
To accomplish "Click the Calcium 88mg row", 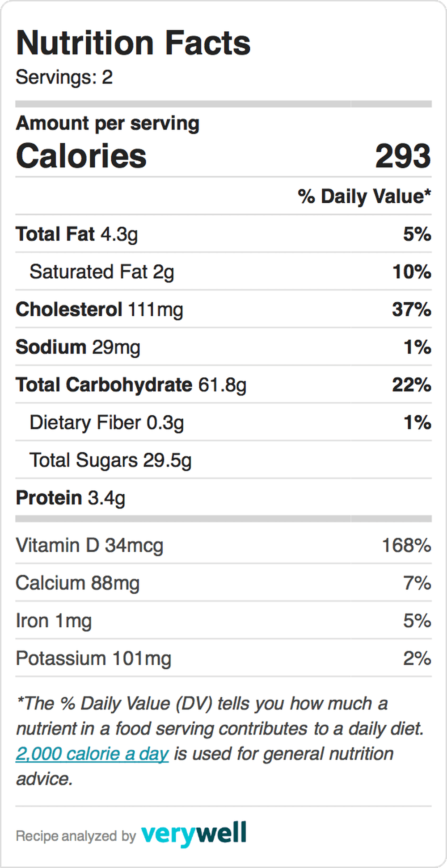I will (223, 583).
